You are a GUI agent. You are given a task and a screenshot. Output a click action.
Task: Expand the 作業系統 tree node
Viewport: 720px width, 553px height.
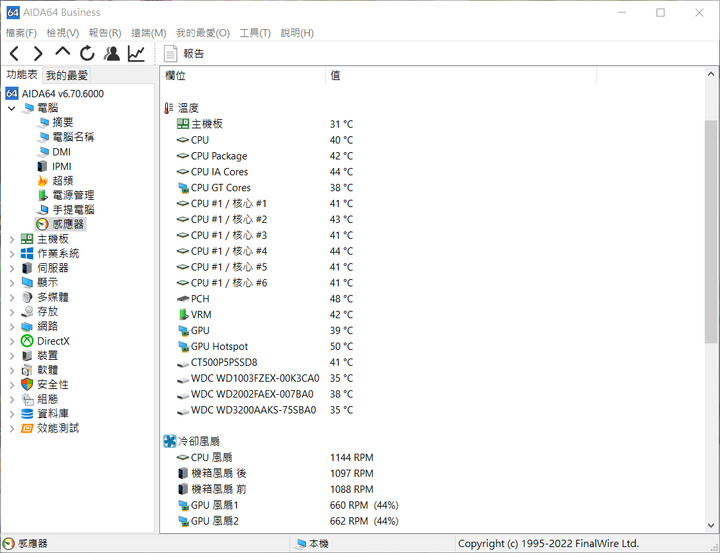pyautogui.click(x=12, y=254)
